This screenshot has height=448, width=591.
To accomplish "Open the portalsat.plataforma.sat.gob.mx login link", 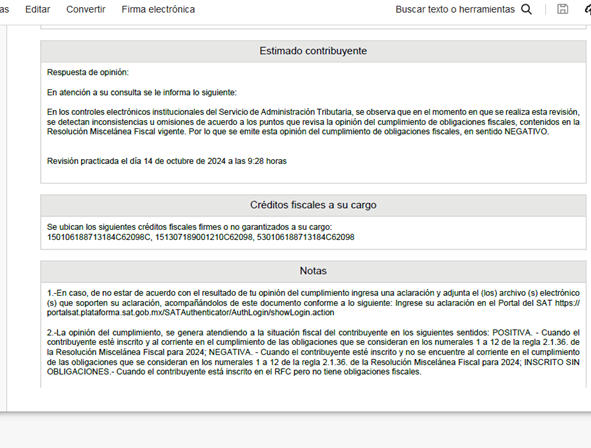I will (x=190, y=313).
